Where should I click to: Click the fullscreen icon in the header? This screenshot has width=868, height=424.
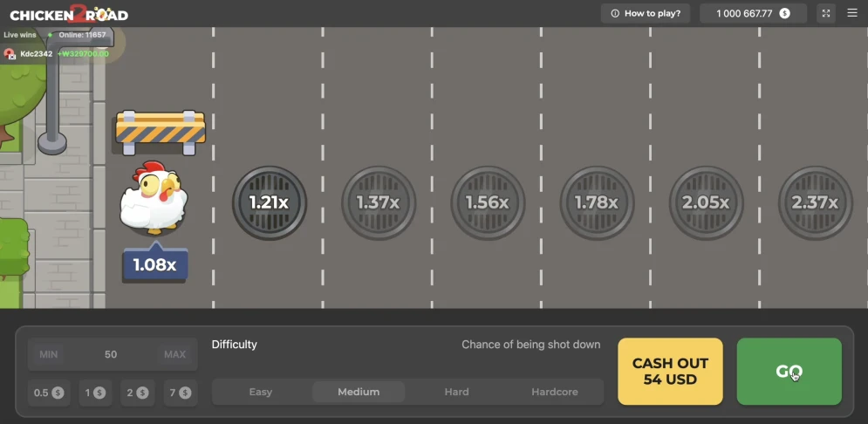[827, 13]
